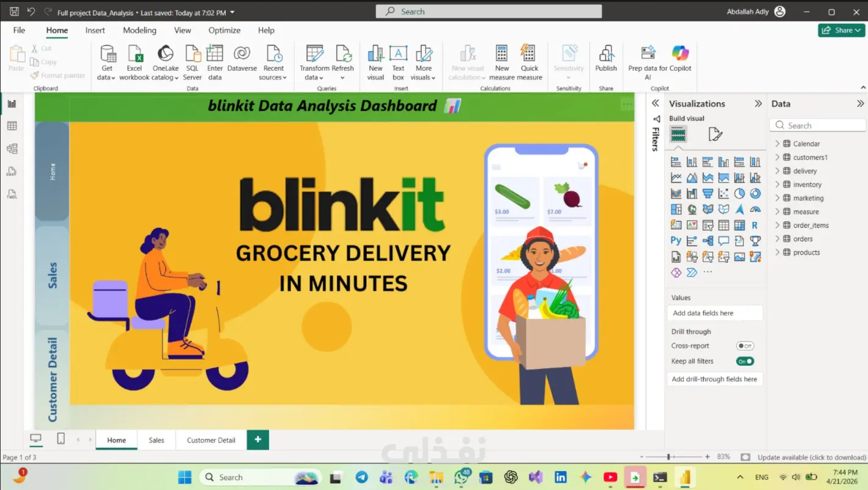
Task: Open the Recent sources dropdown
Action: pyautogui.click(x=273, y=62)
